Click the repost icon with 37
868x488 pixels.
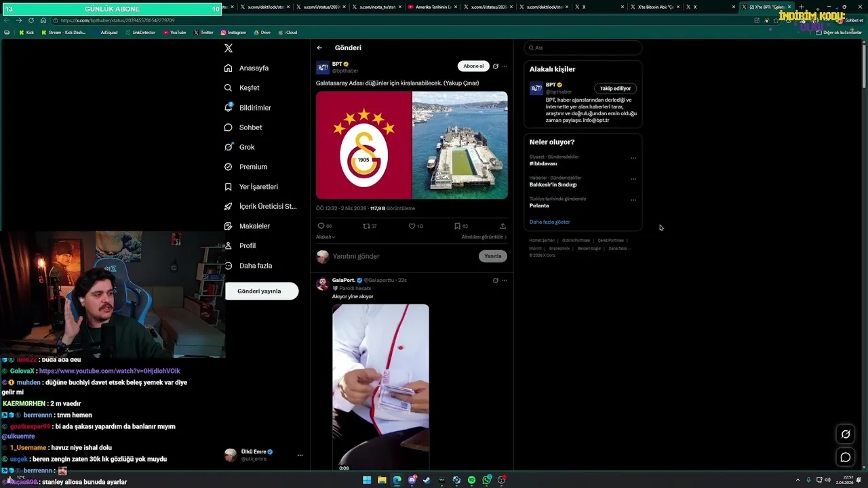(x=370, y=226)
